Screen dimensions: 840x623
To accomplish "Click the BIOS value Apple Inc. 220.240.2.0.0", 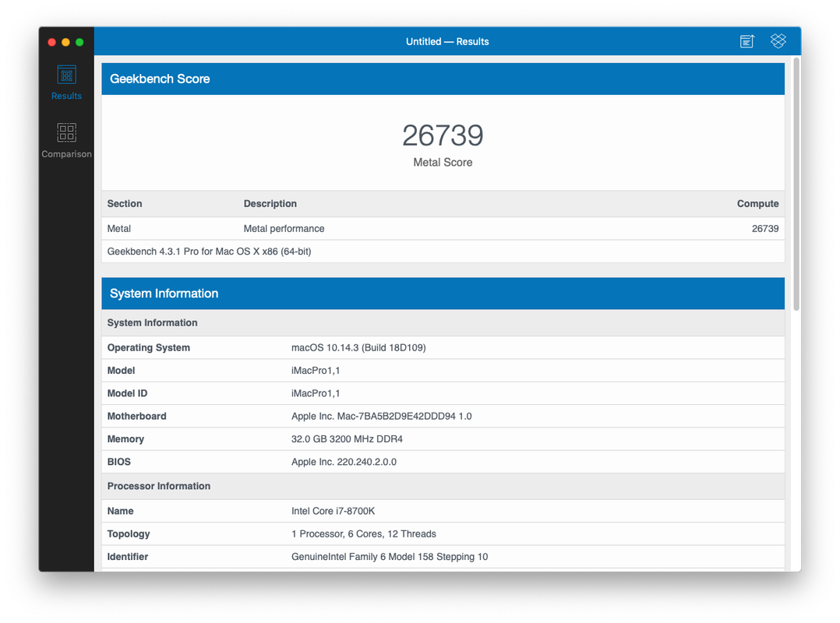I will 344,462.
